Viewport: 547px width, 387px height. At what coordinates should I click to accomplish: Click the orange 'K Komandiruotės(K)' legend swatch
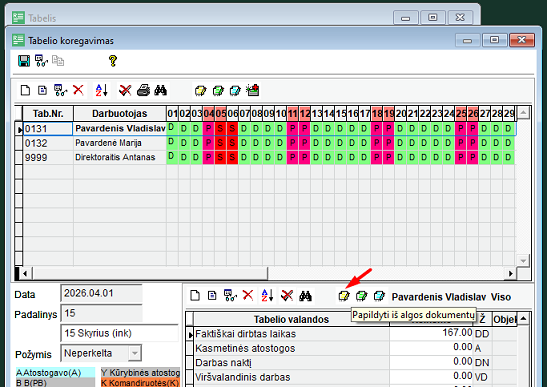click(140, 382)
